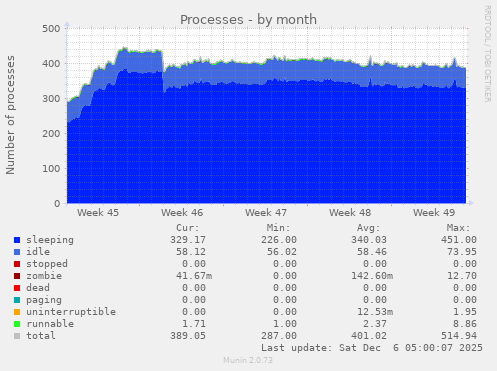Click idle max value 73.95
This screenshot has height=371, width=497.
point(462,252)
